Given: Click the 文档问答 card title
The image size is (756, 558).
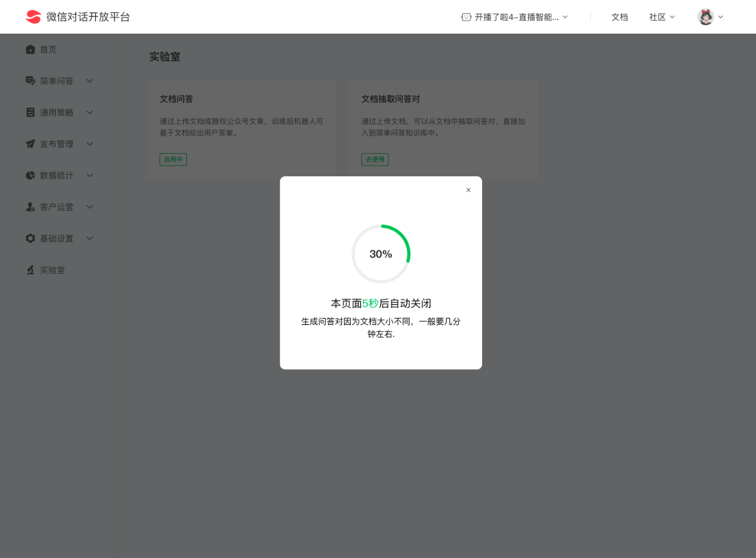Looking at the screenshot, I should [176, 99].
